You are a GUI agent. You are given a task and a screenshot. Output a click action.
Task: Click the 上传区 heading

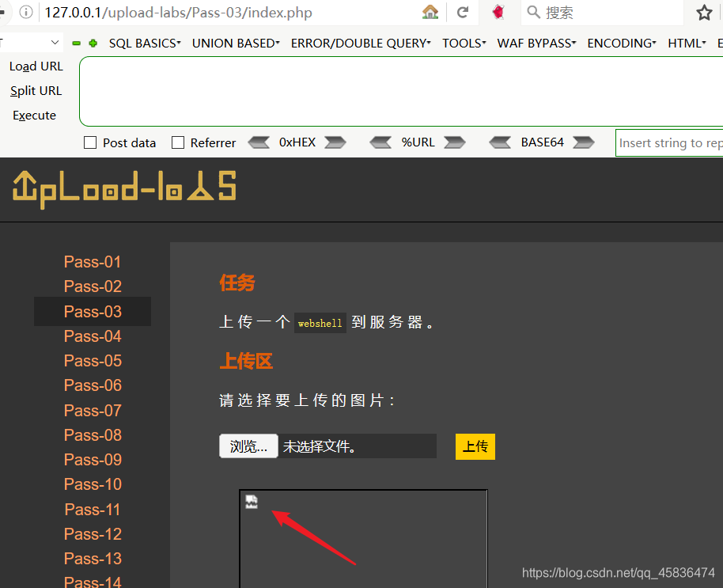(x=246, y=361)
